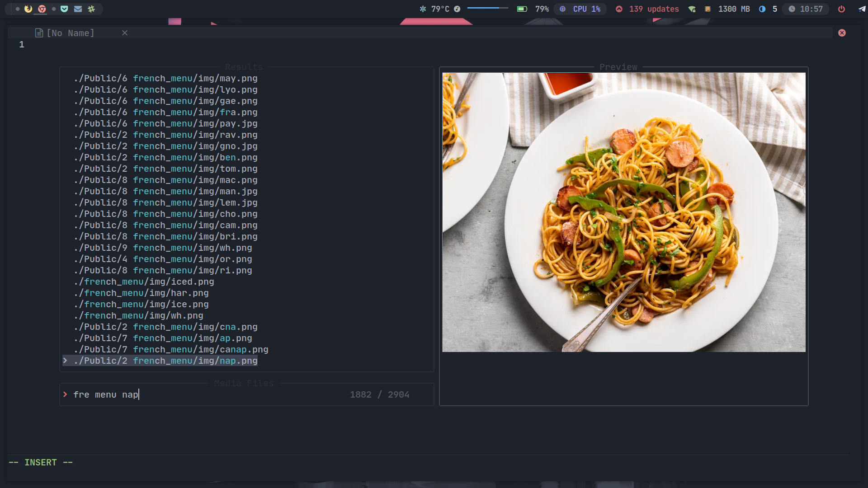
Task: Click the pasta image in Preview pane
Action: pyautogui.click(x=623, y=212)
